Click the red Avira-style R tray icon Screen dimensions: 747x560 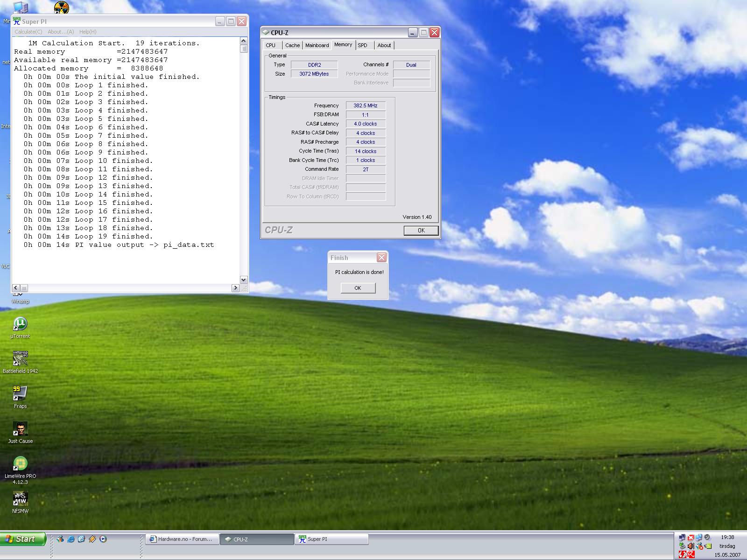tap(691, 554)
